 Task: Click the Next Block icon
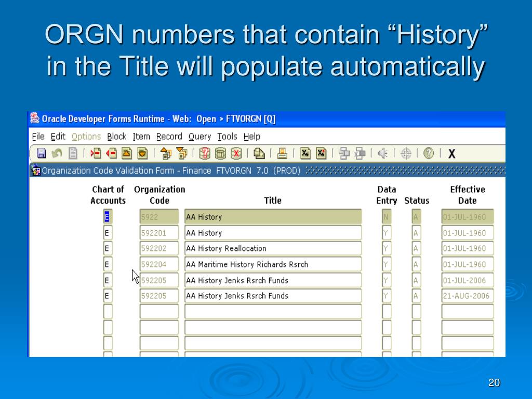182,153
